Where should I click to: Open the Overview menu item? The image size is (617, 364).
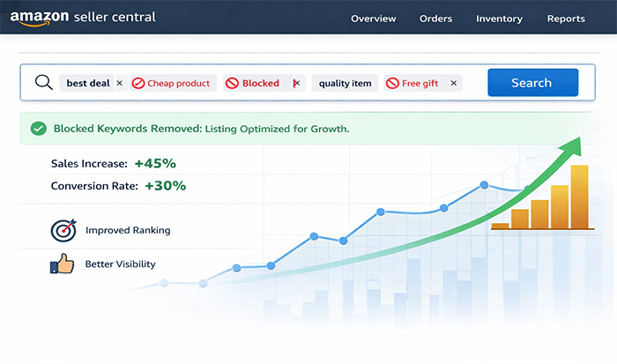click(x=373, y=19)
